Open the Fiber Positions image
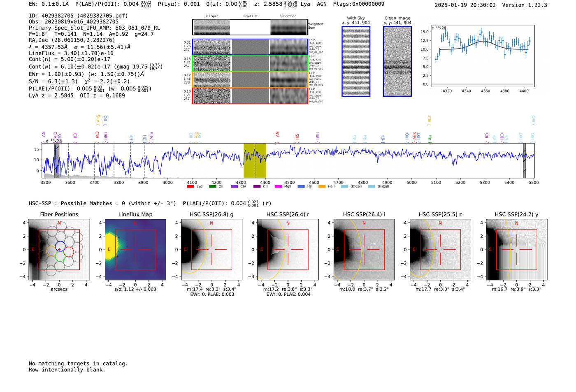 pos(59,250)
